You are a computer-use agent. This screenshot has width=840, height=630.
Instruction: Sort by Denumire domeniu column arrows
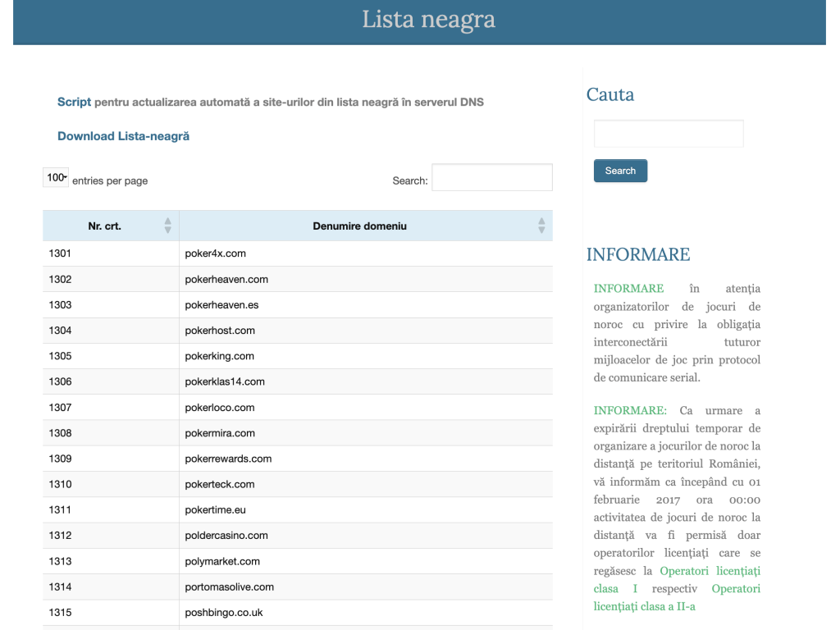(x=541, y=226)
